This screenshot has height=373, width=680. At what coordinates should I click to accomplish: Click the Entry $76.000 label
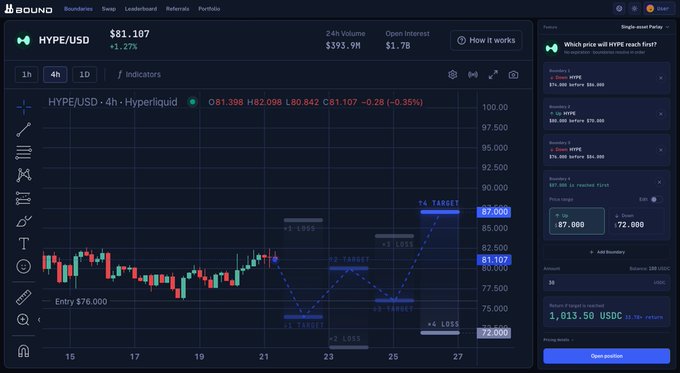(x=81, y=301)
